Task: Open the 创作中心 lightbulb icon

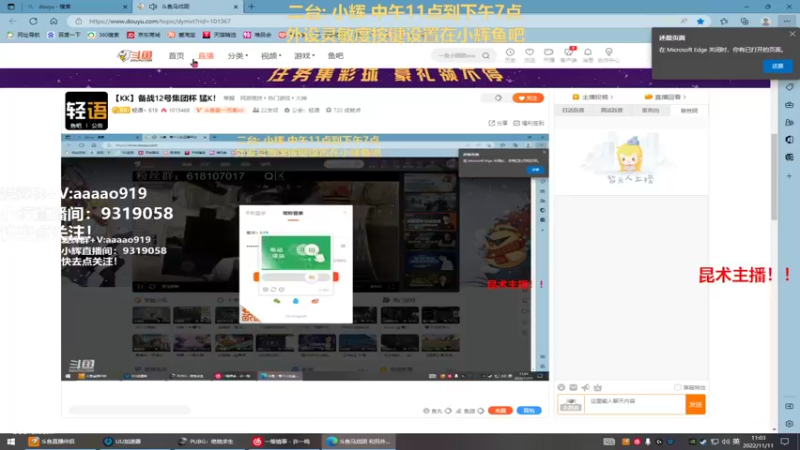Action: (609, 55)
